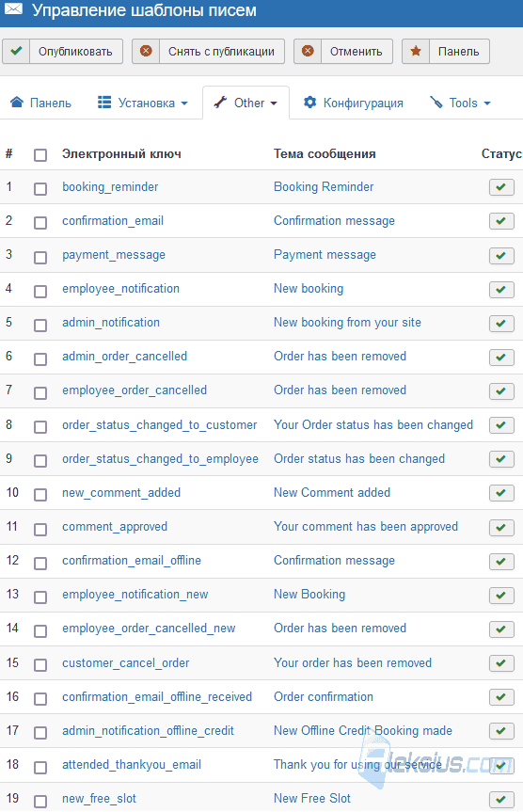Select all rows with the header checkbox
The height and width of the screenshot is (812, 523).
click(40, 155)
